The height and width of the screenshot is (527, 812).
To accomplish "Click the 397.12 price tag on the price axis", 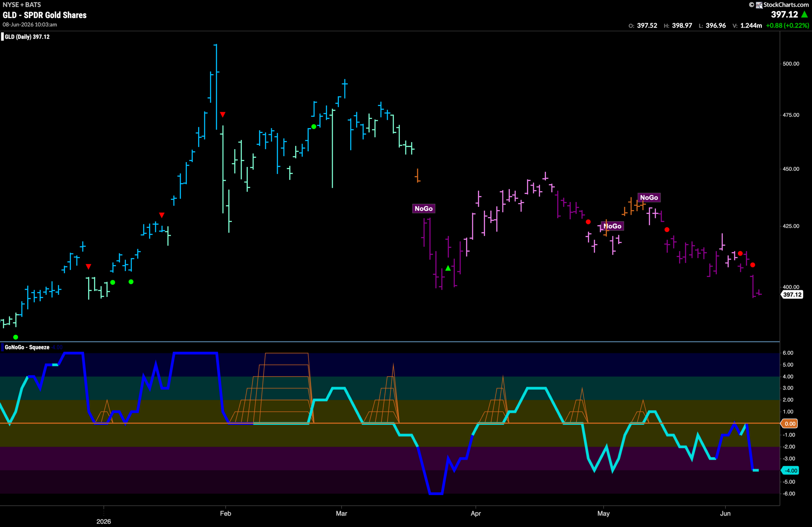I will 792,294.
